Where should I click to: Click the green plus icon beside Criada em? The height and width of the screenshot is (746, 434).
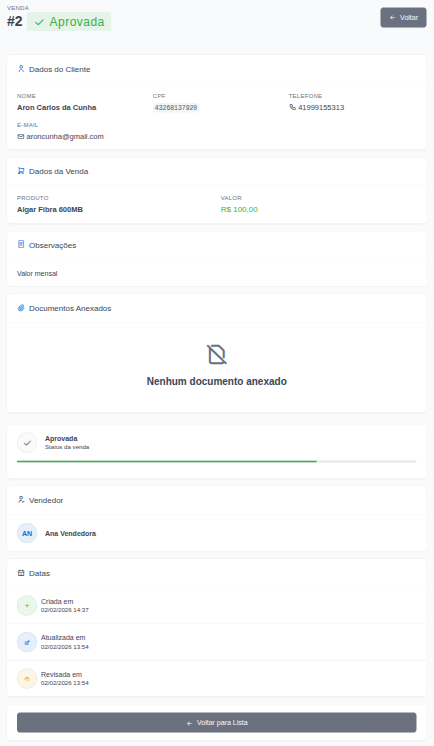pos(27,606)
